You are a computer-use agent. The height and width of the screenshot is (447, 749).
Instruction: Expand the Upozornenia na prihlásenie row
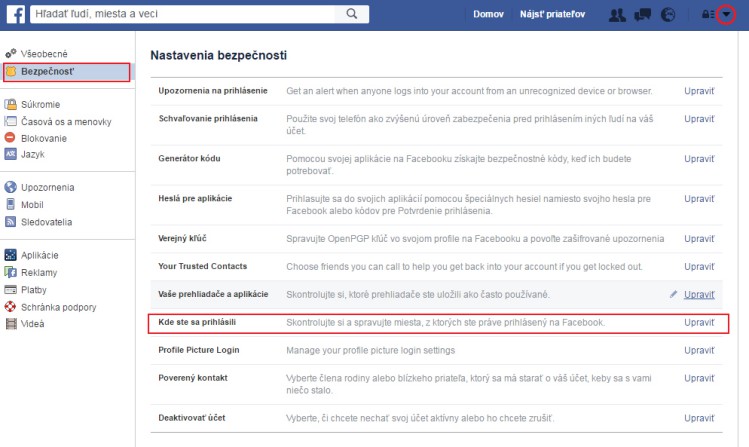point(436,91)
